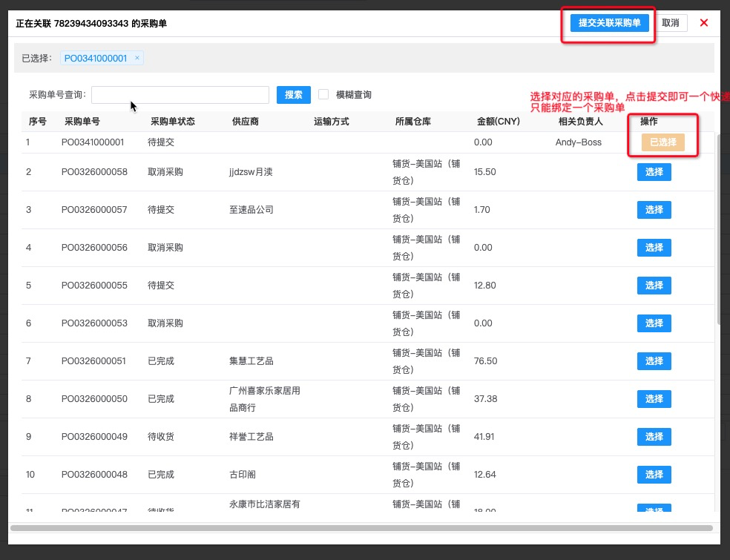Click the 取消 button
The width and height of the screenshot is (730, 560).
click(x=671, y=23)
